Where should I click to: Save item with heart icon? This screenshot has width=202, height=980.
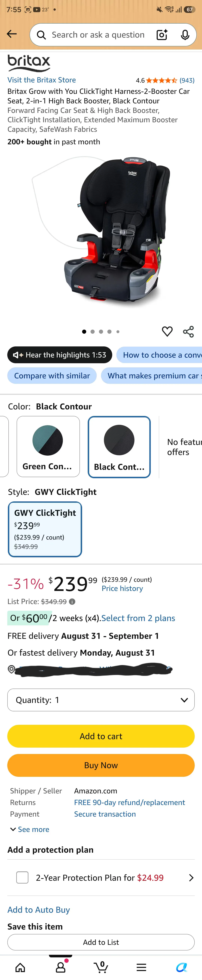tap(167, 331)
